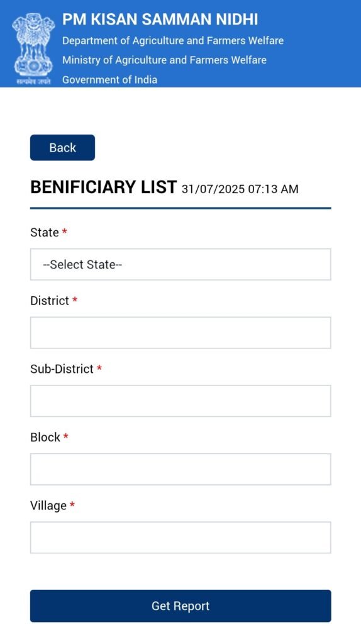The height and width of the screenshot is (644, 361).
Task: Open the Select State dropdown
Action: click(181, 265)
